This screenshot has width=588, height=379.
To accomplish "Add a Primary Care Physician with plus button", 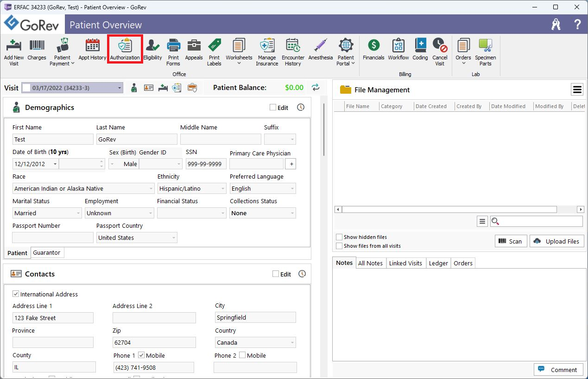I will pyautogui.click(x=291, y=164).
